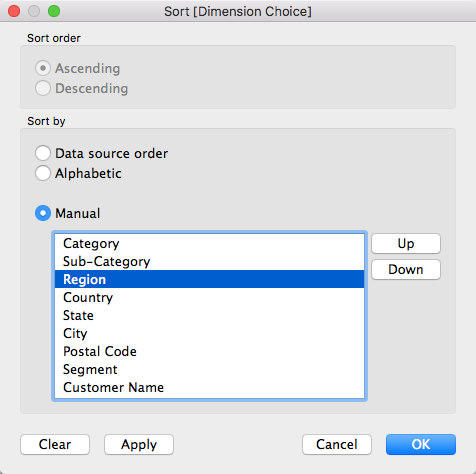Select Customer Name list item

click(x=209, y=387)
